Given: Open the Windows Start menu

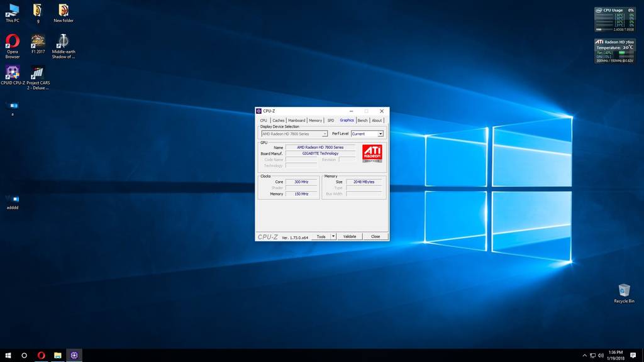Looking at the screenshot, I should (x=8, y=355).
